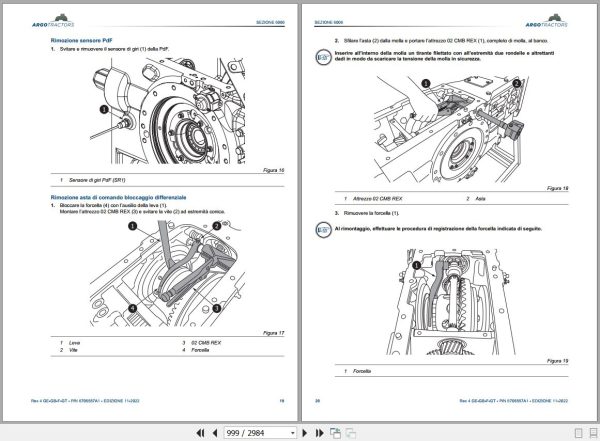Click the upper note icon on right page
Image resolution: width=600 pixels, height=441 pixels.
pyautogui.click(x=323, y=57)
